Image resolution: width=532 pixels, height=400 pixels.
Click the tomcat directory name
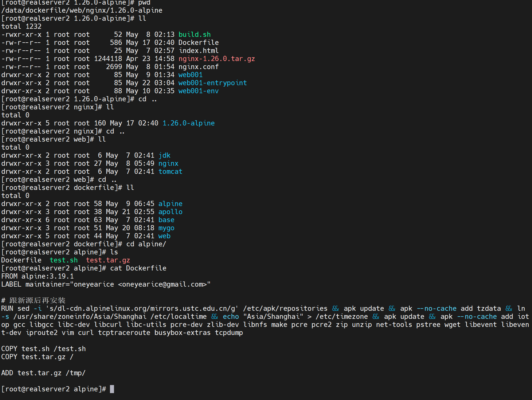tap(170, 172)
